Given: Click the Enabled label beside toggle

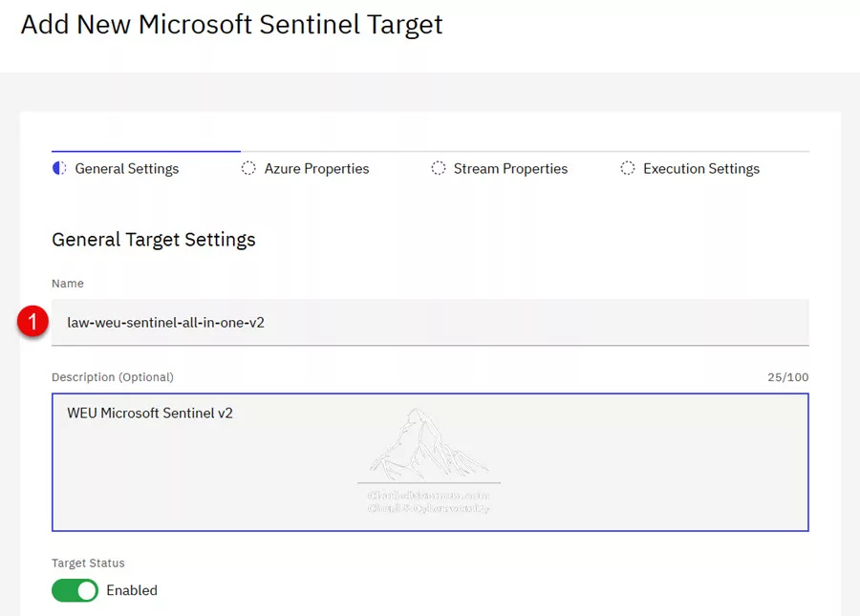Looking at the screenshot, I should pos(132,590).
